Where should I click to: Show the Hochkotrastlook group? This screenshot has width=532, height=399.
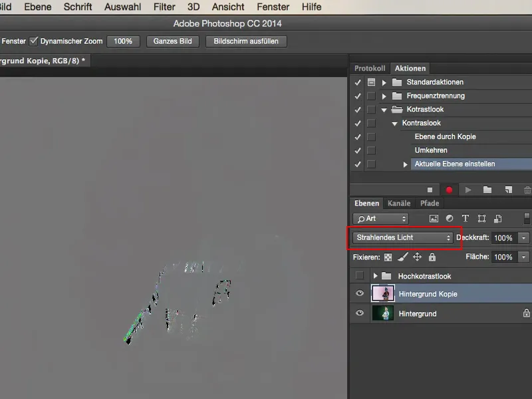tap(359, 275)
